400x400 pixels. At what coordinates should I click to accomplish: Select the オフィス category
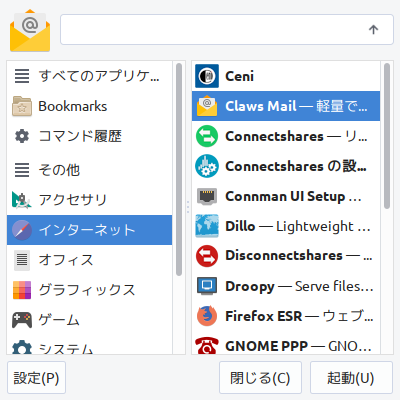pyautogui.click(x=89, y=260)
